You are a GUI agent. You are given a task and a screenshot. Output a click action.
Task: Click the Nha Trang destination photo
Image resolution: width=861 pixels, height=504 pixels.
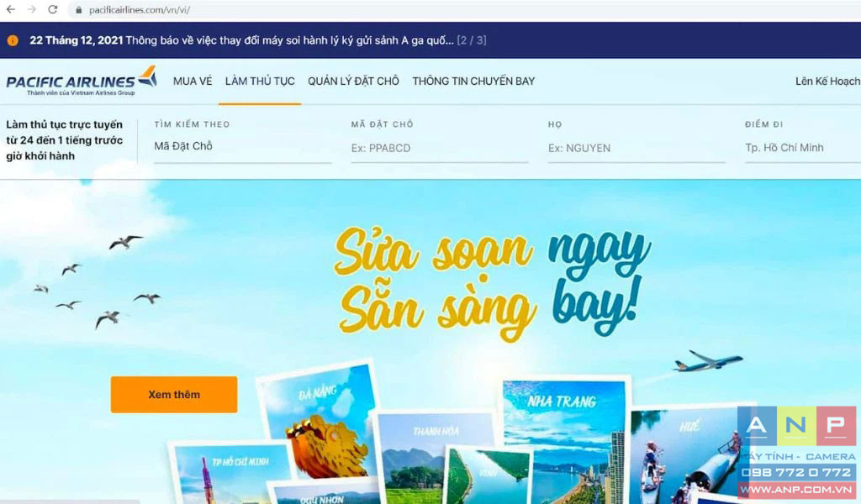tap(564, 438)
